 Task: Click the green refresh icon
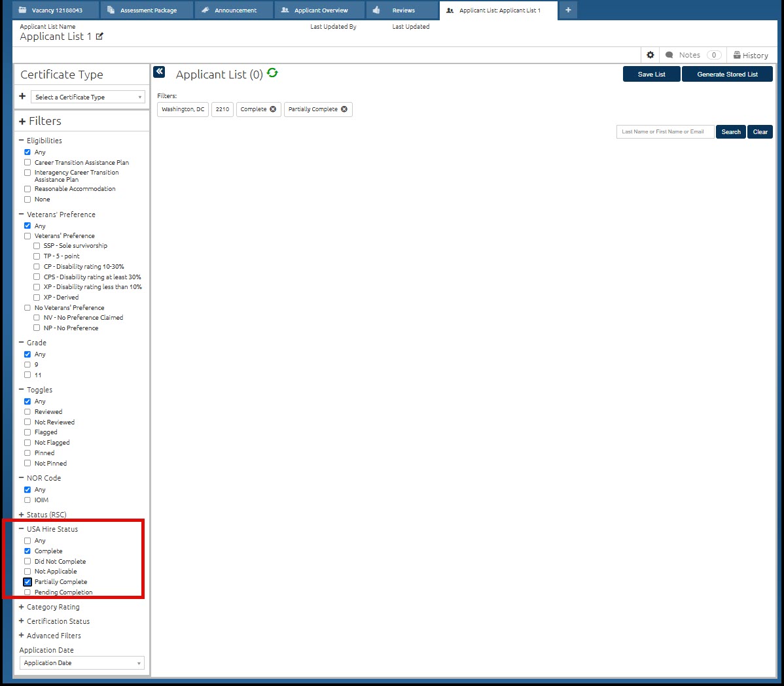tap(272, 73)
